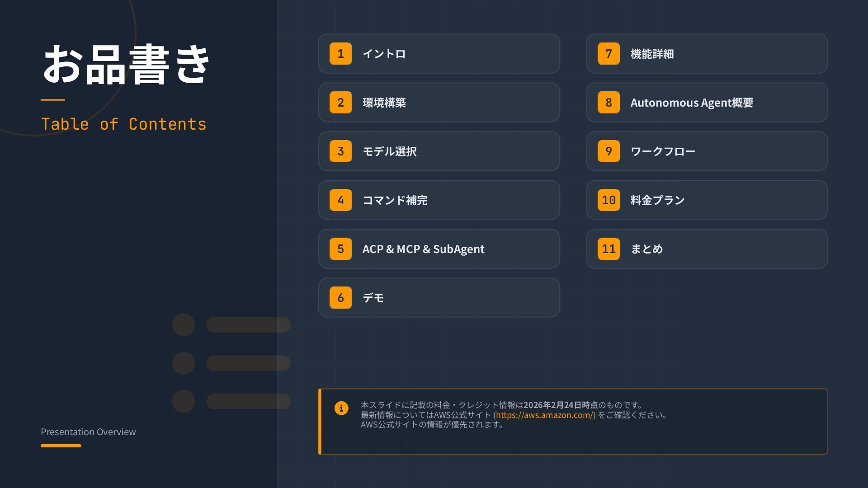This screenshot has height=488, width=868.
Task: Open the ACP & MCP & SubAgent item
Action: pos(423,249)
